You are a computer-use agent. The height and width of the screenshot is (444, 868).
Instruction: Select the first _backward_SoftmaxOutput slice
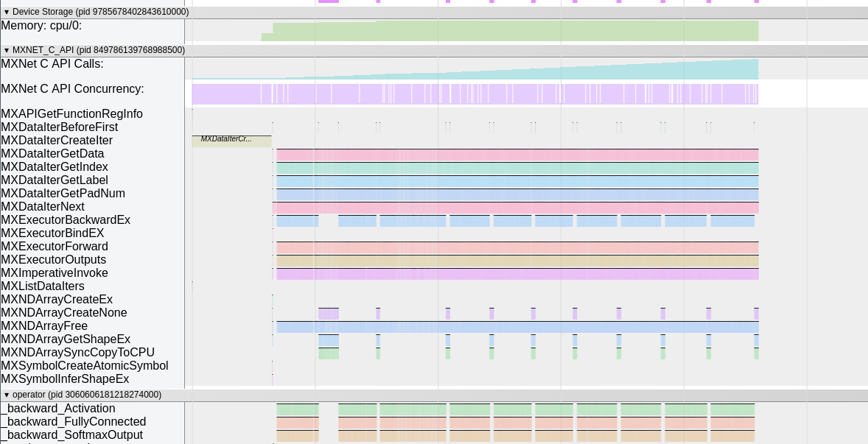pyautogui.click(x=298, y=436)
